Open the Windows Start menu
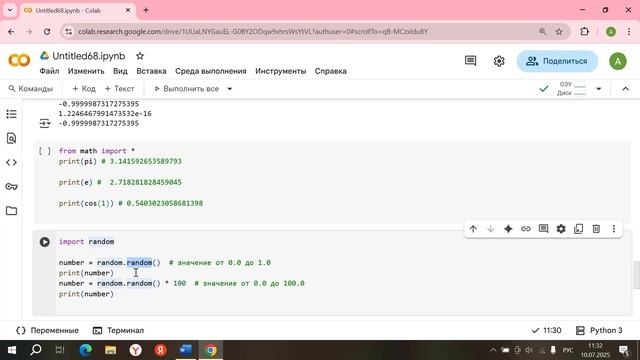This screenshot has width=640, height=360. coord(11,350)
